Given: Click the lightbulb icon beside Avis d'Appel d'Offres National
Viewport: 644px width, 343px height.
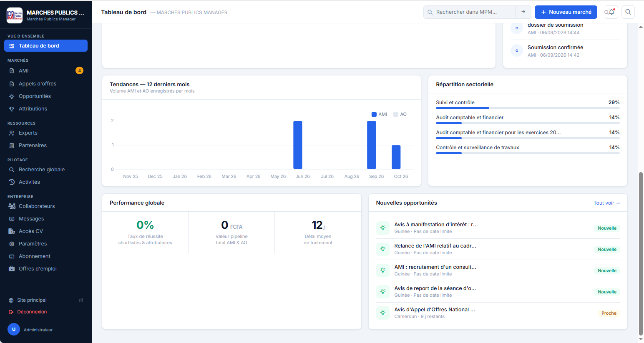Looking at the screenshot, I should (x=383, y=313).
